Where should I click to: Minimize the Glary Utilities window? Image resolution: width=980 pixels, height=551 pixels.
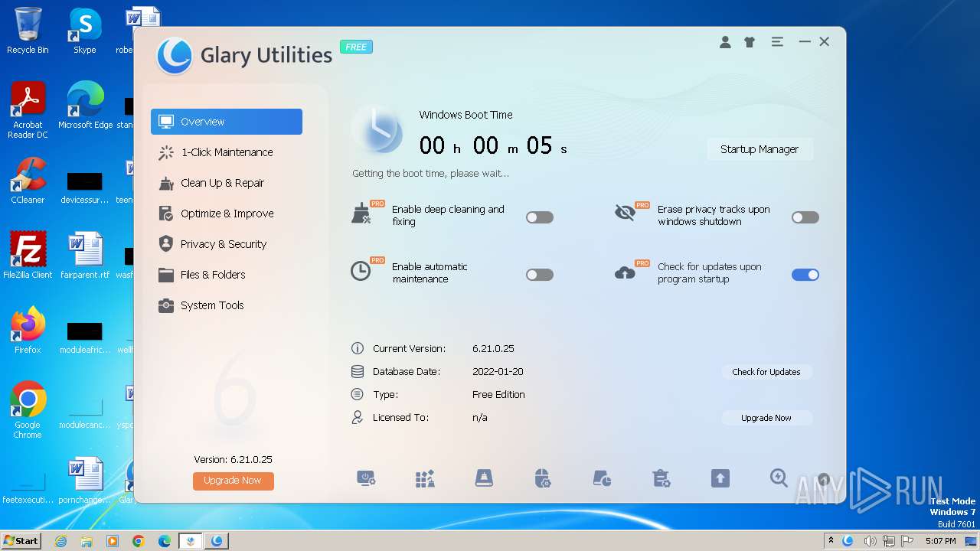coord(805,42)
